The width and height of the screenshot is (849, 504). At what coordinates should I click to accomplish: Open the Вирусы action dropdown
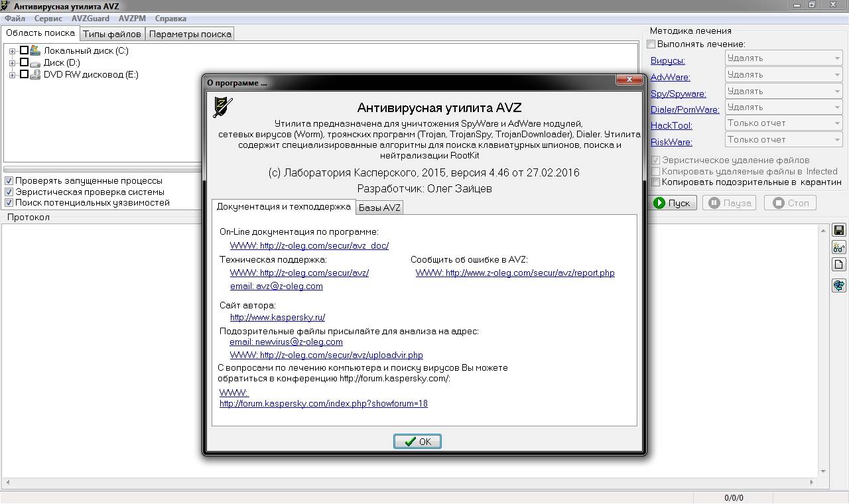[783, 58]
